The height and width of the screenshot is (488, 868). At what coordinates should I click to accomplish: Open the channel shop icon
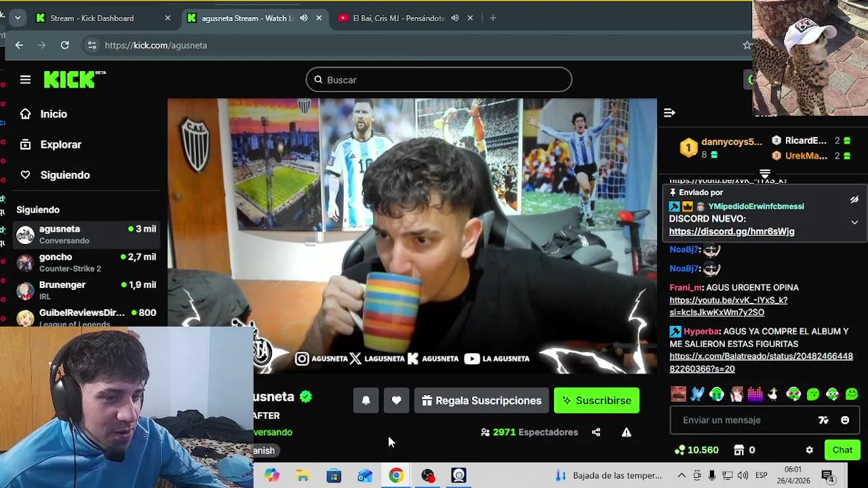click(x=739, y=450)
